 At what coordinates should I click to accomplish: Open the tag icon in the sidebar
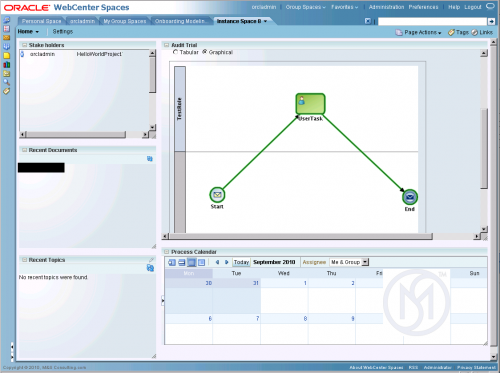point(6,91)
